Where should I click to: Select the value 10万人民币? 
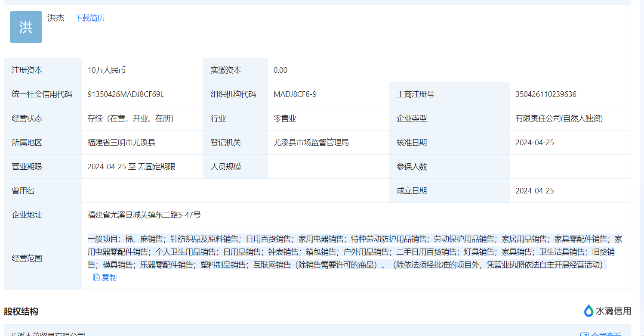107,70
